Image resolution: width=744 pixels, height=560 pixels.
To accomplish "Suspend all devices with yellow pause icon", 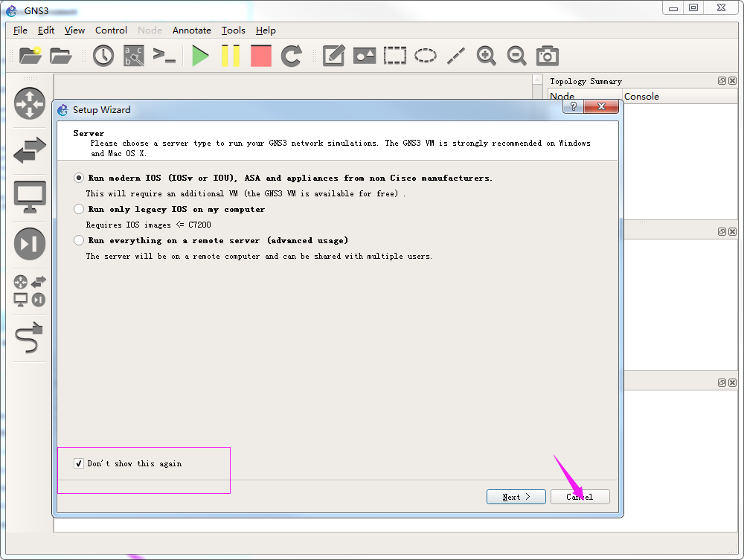I will pos(231,56).
